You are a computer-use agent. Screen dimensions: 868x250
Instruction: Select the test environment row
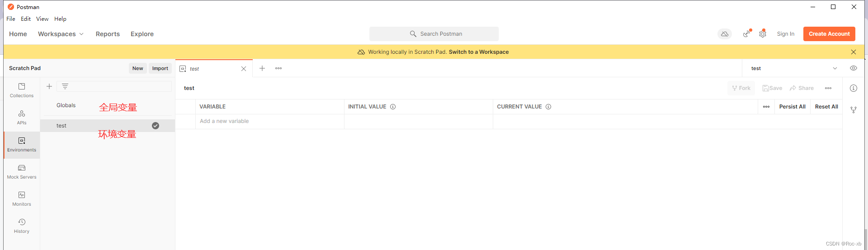[108, 126]
